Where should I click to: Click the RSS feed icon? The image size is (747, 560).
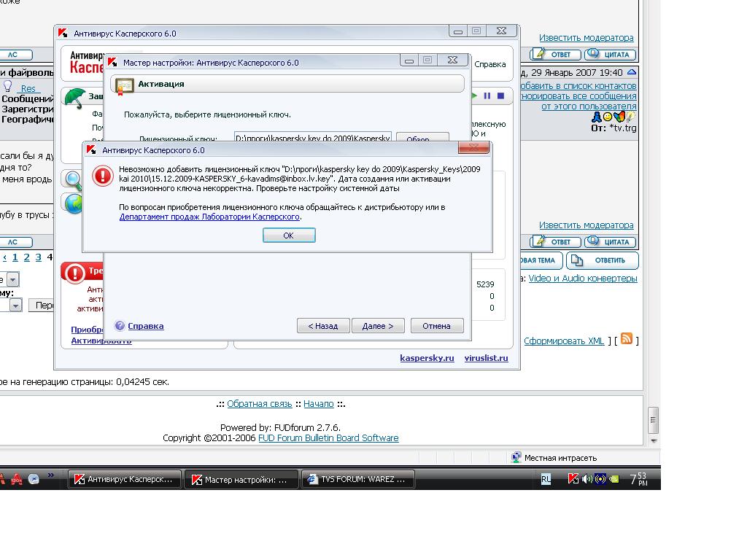[x=626, y=339]
